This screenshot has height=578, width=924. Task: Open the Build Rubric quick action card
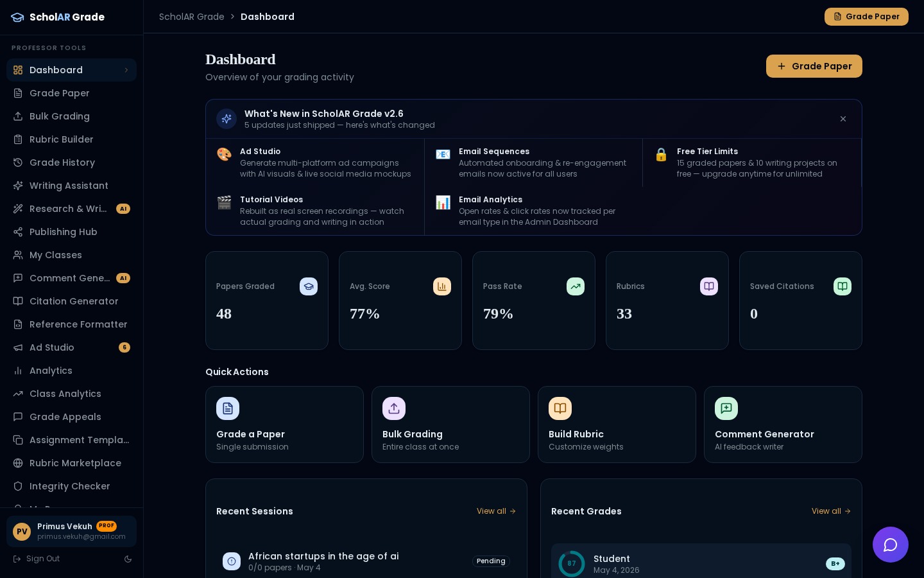tap(617, 425)
